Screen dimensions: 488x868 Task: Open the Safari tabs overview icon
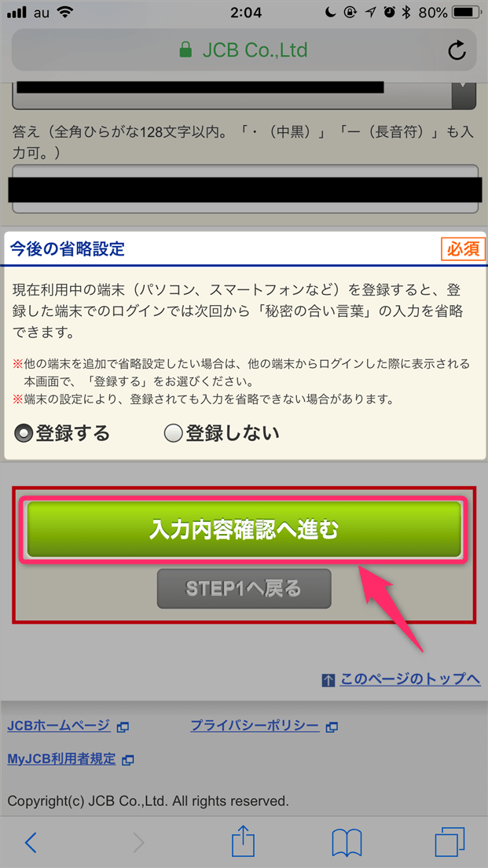[x=449, y=843]
